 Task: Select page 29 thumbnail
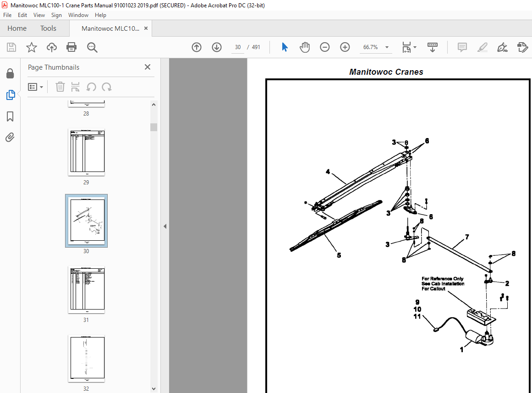pos(87,152)
